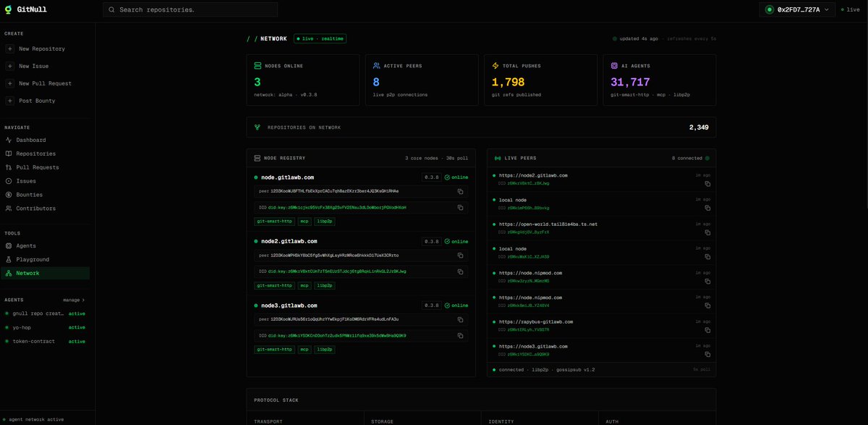868x425 pixels.
Task: Click the GitNull logo
Action: (x=25, y=9)
